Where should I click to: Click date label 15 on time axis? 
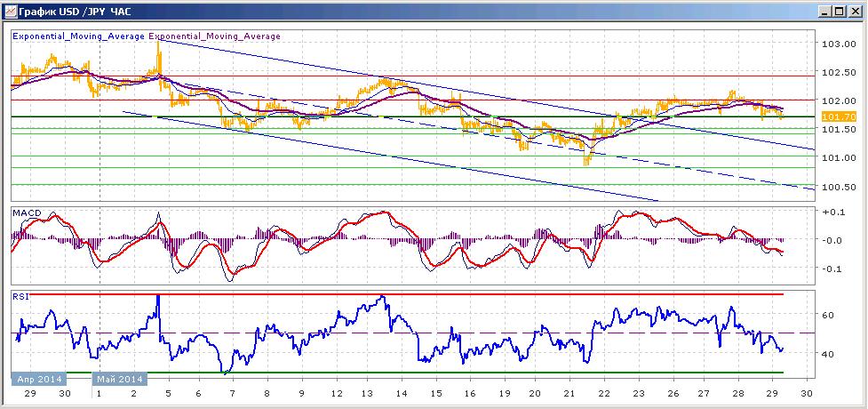pyautogui.click(x=435, y=394)
